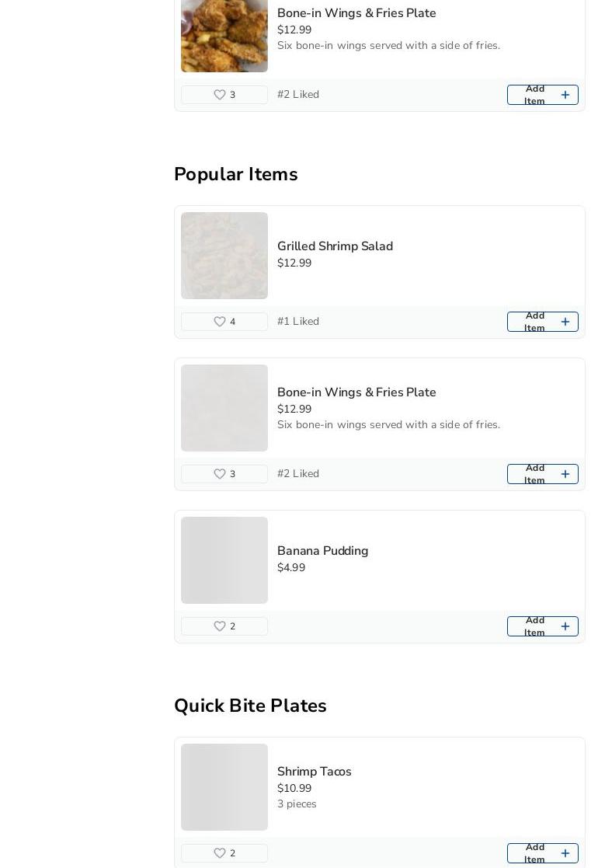Click plus icon for Banana Pudding
Screen dimensions: 598x868
[x=565, y=626]
